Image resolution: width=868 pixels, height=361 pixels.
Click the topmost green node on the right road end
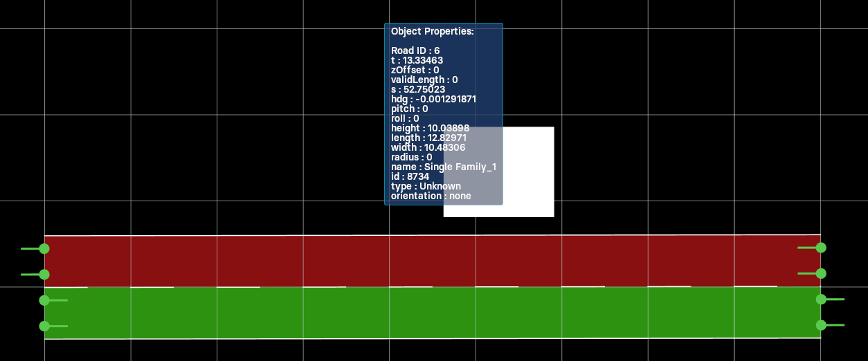point(821,248)
